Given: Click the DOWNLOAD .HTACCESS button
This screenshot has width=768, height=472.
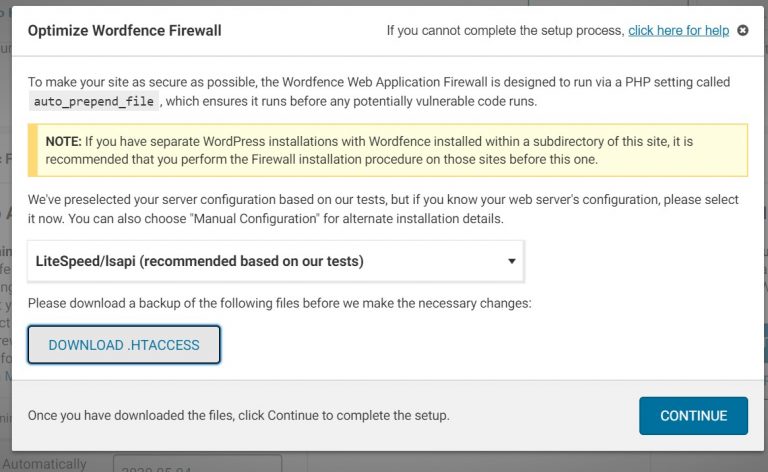Looking at the screenshot, I should click(x=124, y=345).
